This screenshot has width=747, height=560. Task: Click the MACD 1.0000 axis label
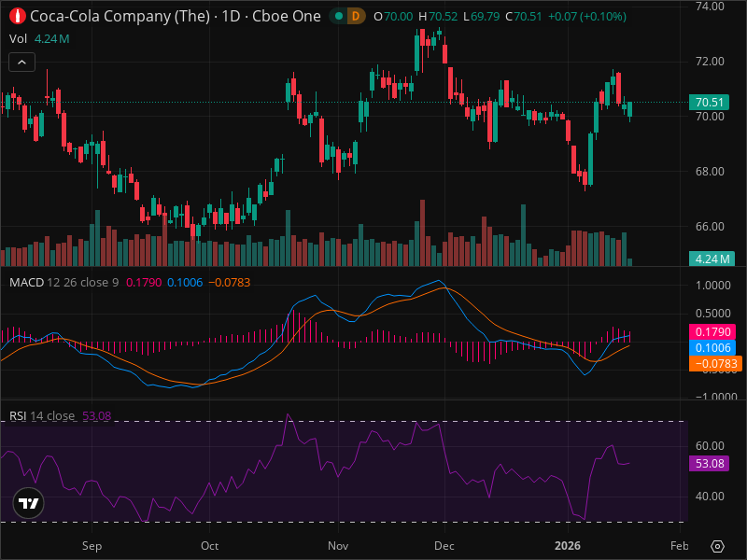point(713,286)
